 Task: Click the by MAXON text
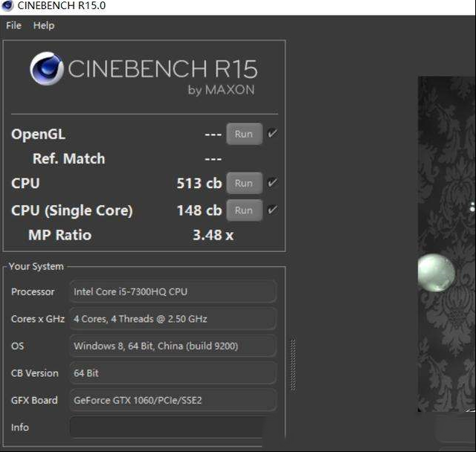(221, 90)
